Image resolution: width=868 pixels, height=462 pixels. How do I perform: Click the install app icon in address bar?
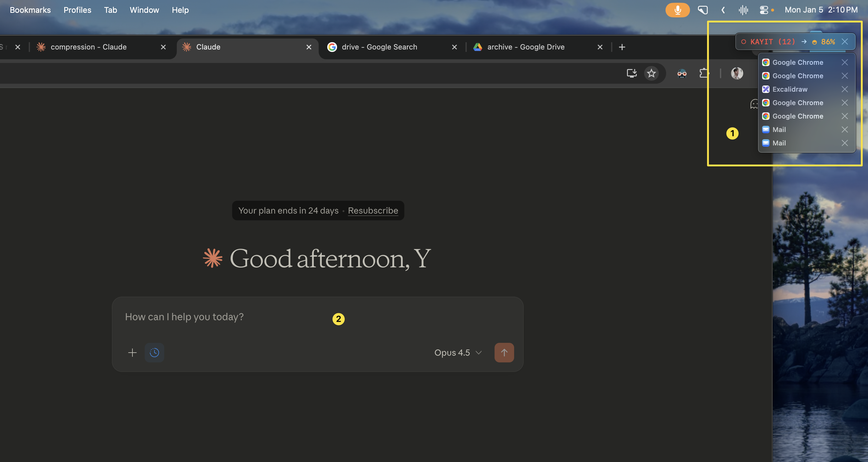click(632, 73)
